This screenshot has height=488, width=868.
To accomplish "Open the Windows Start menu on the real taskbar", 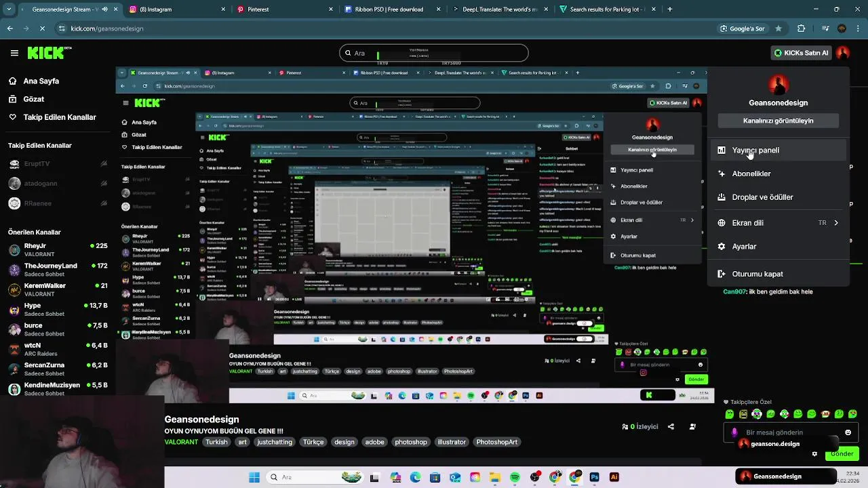I will (x=254, y=477).
